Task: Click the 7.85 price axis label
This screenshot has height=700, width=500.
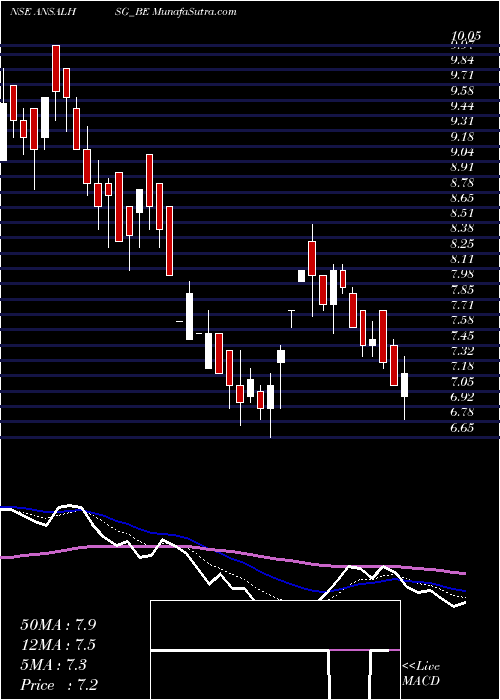Action: (462, 290)
